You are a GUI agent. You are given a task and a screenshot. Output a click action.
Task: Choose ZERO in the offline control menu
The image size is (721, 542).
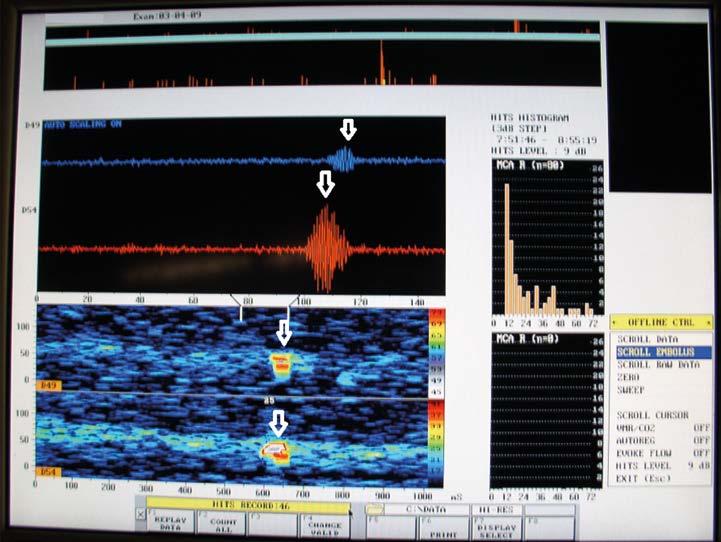[628, 377]
